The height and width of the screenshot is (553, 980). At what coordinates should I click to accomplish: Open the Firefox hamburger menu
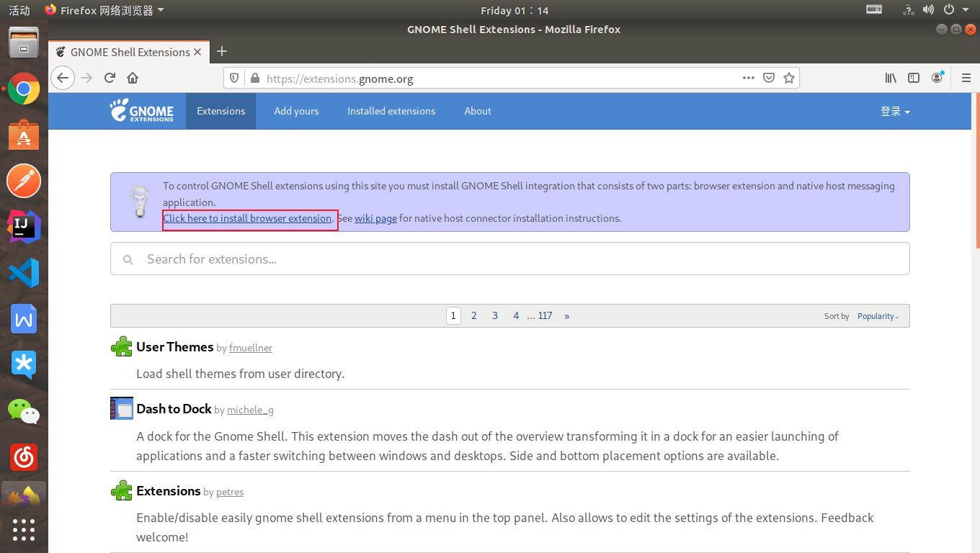[x=966, y=78]
